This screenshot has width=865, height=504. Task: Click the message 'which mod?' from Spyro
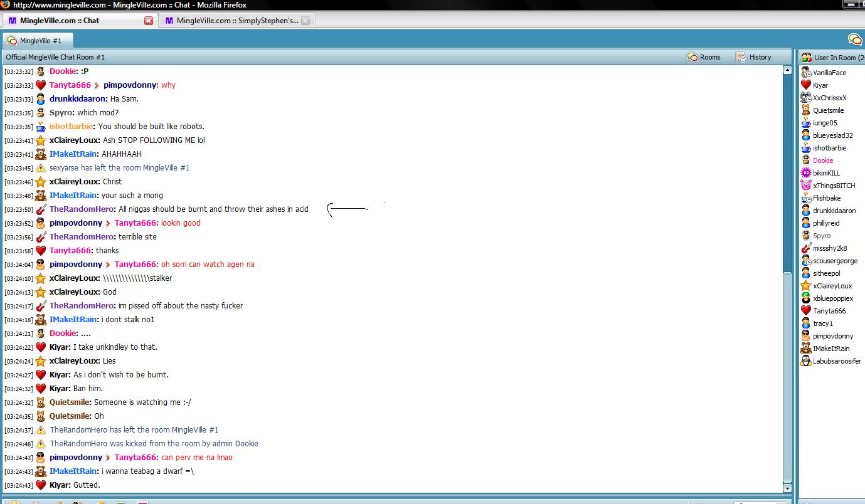click(x=98, y=113)
